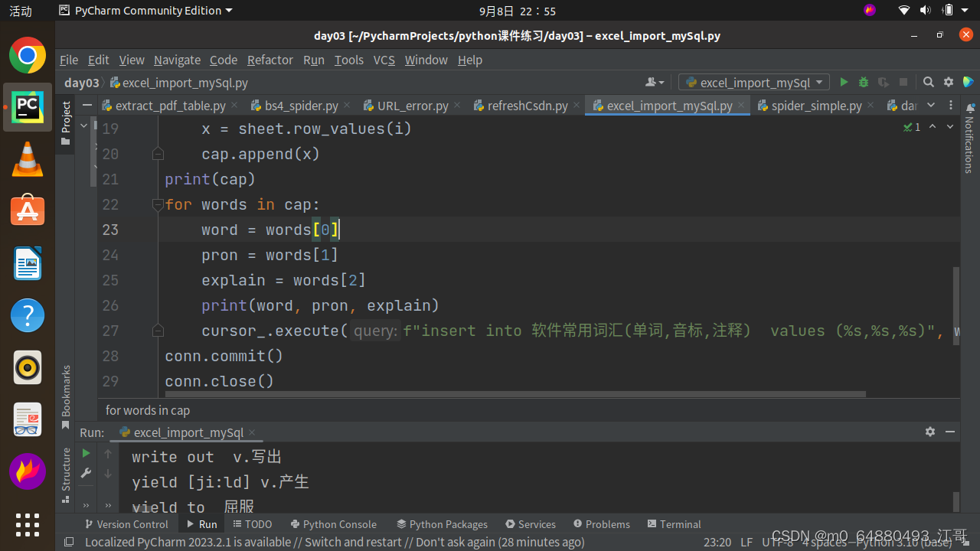
Task: Rerun the program in the Run panel
Action: click(86, 453)
